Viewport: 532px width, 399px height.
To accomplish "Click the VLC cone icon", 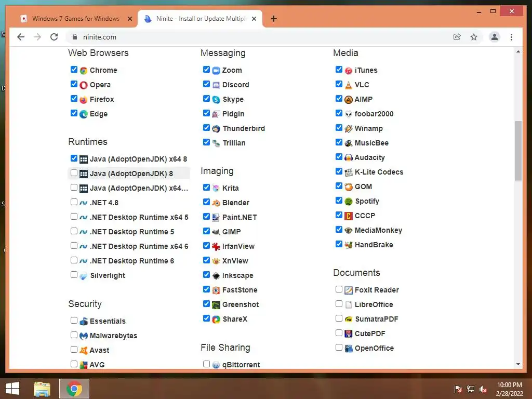I will tap(349, 85).
